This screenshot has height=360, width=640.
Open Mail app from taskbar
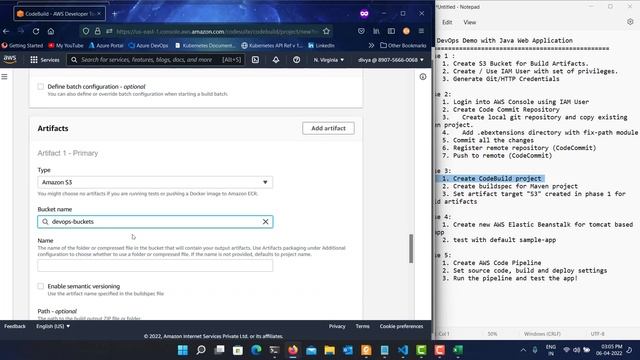(311, 350)
